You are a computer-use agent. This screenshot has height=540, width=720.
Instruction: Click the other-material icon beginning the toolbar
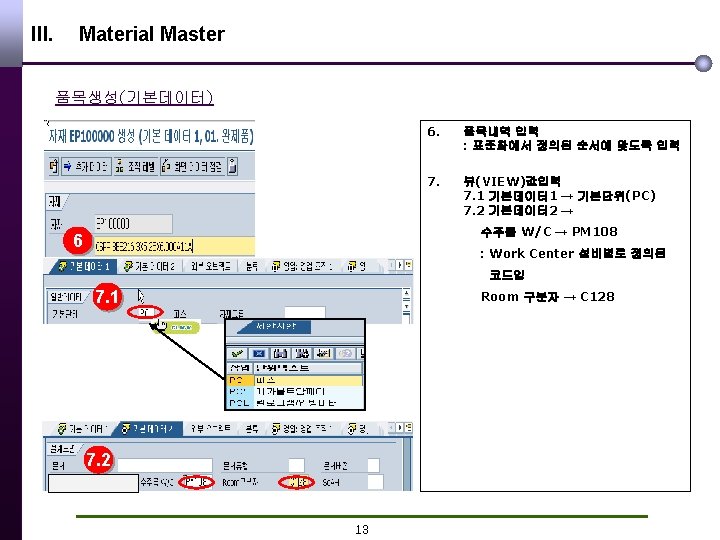pyautogui.click(x=54, y=166)
